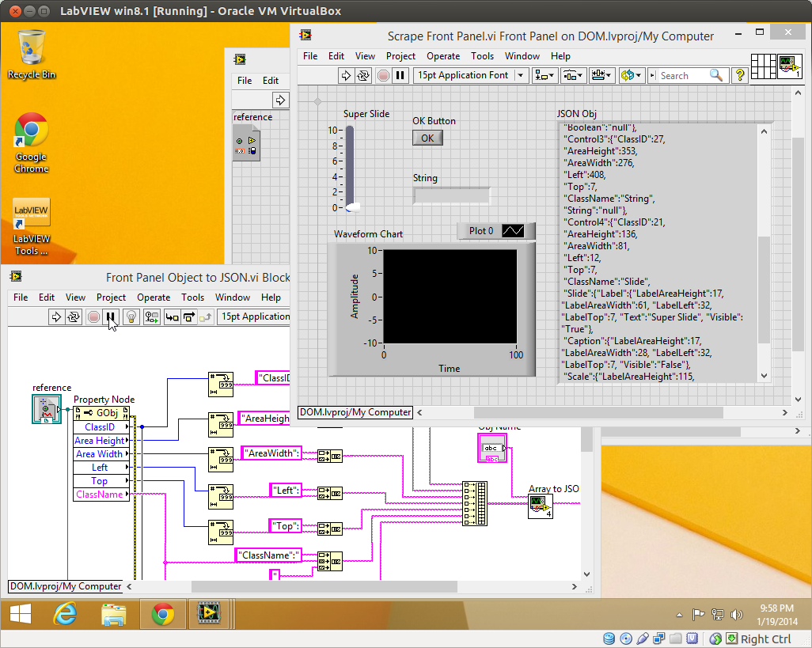Open Tools menu in Scrape Front Panel window
The image size is (812, 648).
point(482,56)
